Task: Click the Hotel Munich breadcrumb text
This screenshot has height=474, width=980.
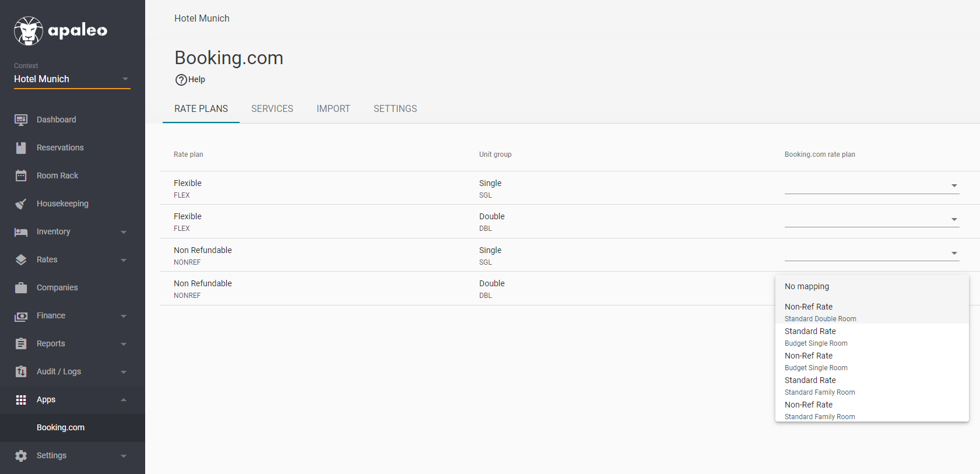Action: [202, 18]
